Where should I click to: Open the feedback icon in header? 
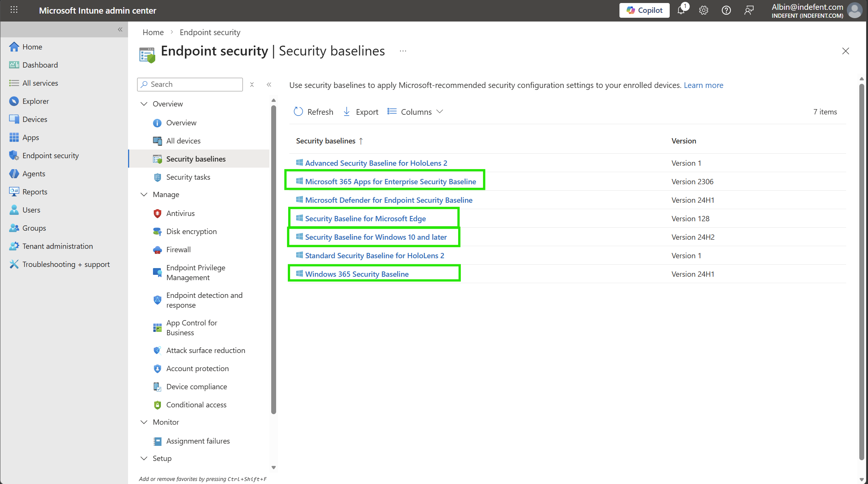[749, 10]
